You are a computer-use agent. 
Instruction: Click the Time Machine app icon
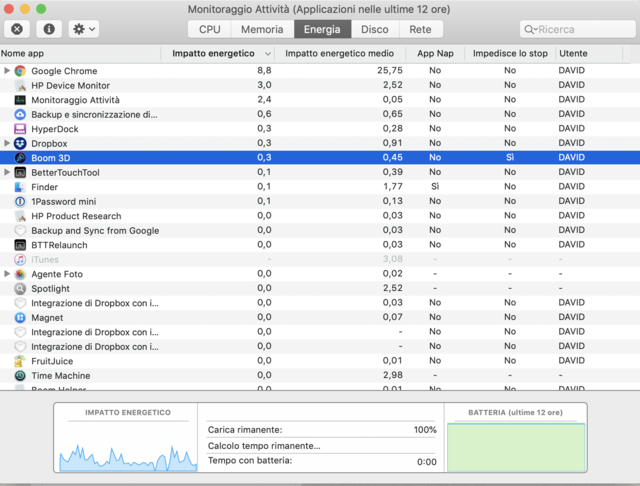[20, 376]
